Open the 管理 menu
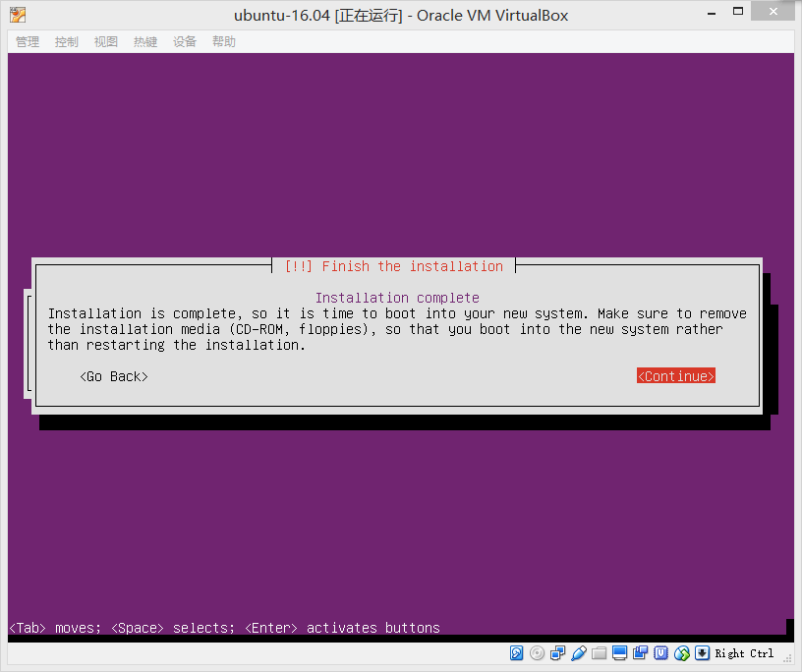Viewport: 802px width, 672px height. [x=28, y=41]
